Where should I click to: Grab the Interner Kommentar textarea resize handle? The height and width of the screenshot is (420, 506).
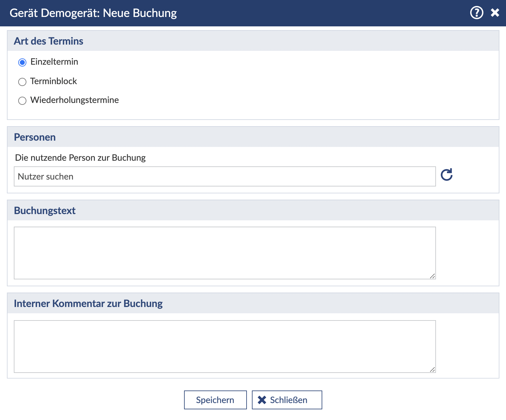click(433, 369)
